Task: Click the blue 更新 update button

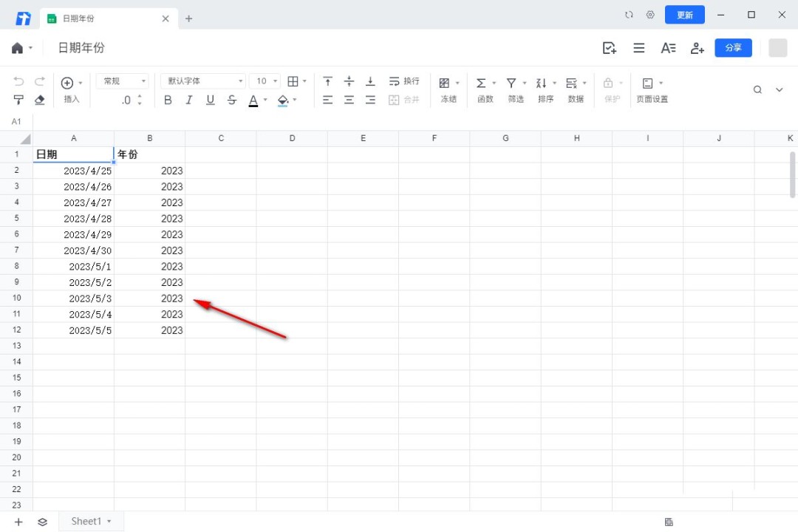Action: point(684,15)
